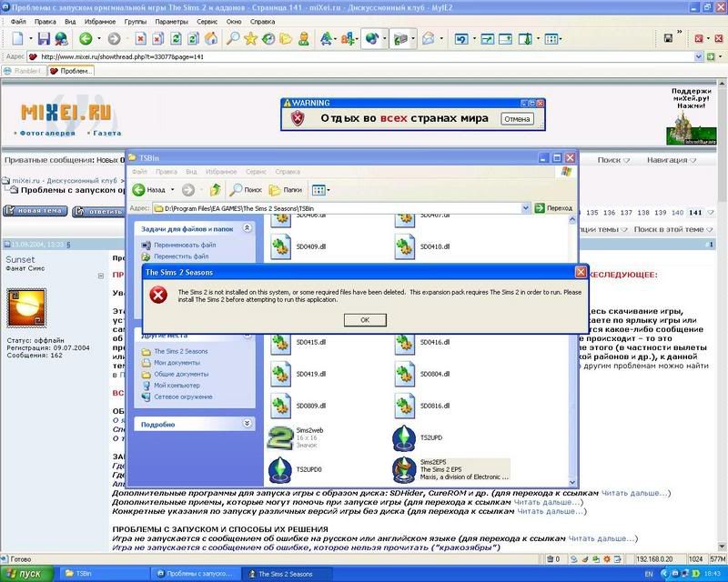Click the browser page scroll-down arrow
Screen dimensions: 728x582
[x=722, y=547]
